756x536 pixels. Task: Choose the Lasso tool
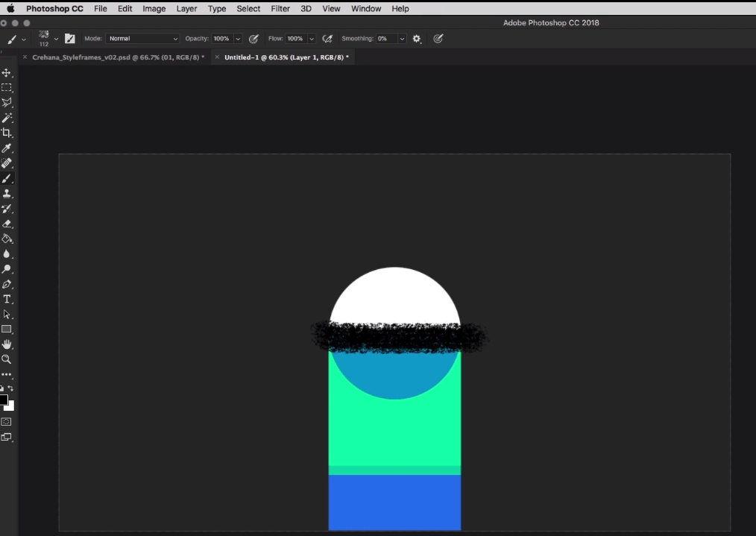[x=7, y=103]
